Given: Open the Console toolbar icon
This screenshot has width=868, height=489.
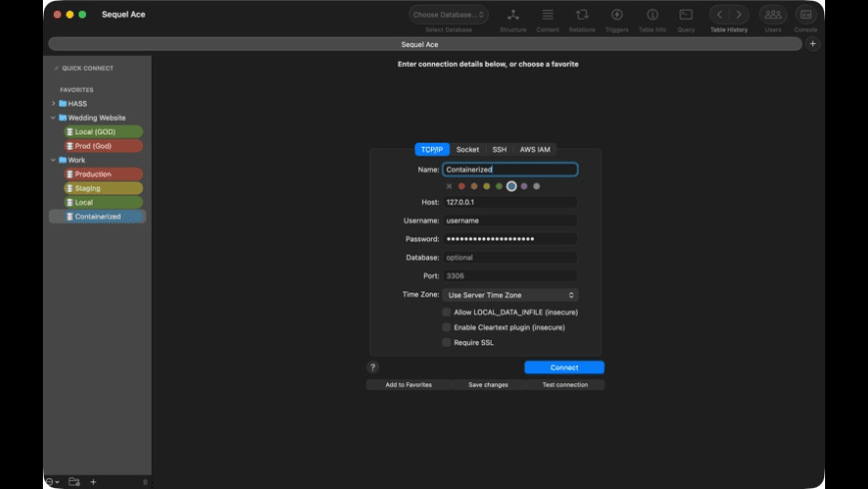Looking at the screenshot, I should 805,15.
